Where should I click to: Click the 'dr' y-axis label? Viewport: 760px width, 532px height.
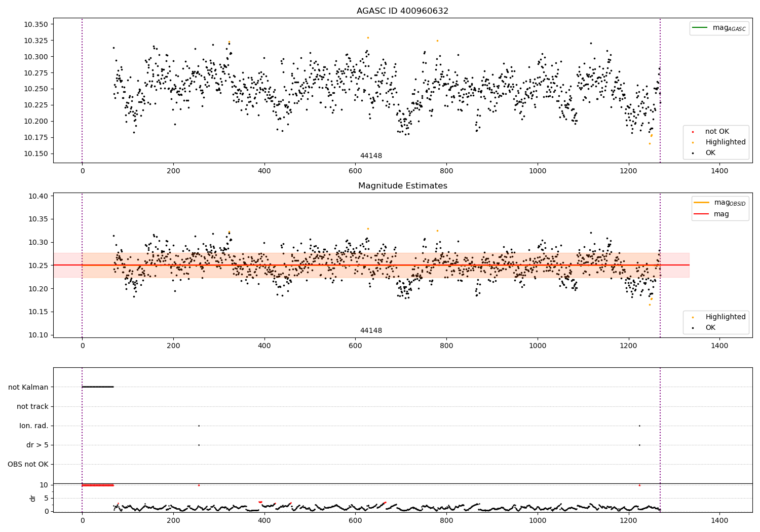(x=33, y=498)
